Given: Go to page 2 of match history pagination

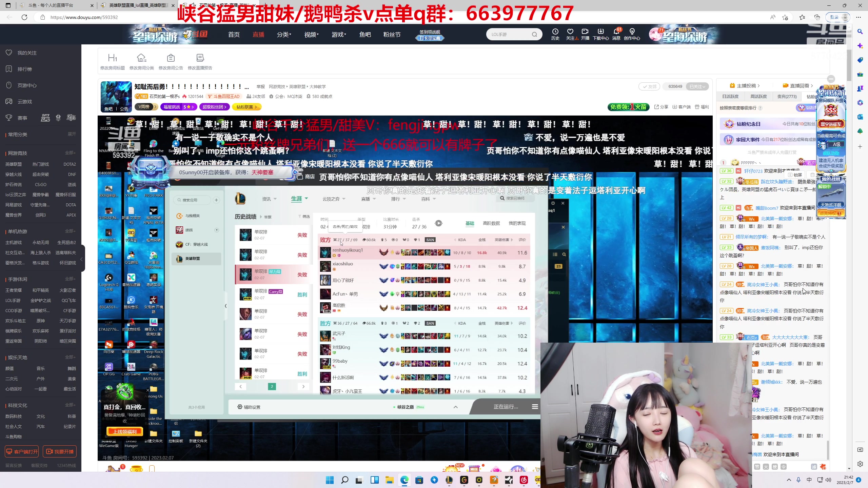Looking at the screenshot, I should coord(272,386).
